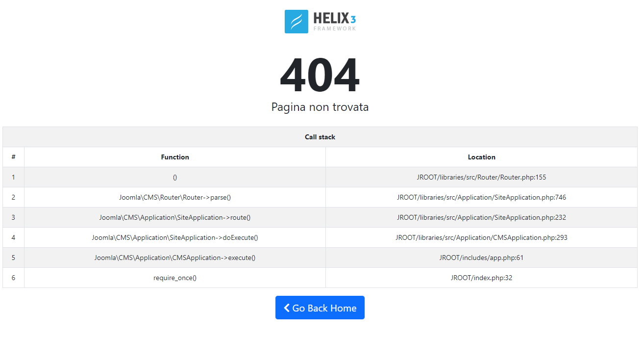The image size is (644, 337).
Task: Click the require_once() function cell
Action: coord(175,278)
